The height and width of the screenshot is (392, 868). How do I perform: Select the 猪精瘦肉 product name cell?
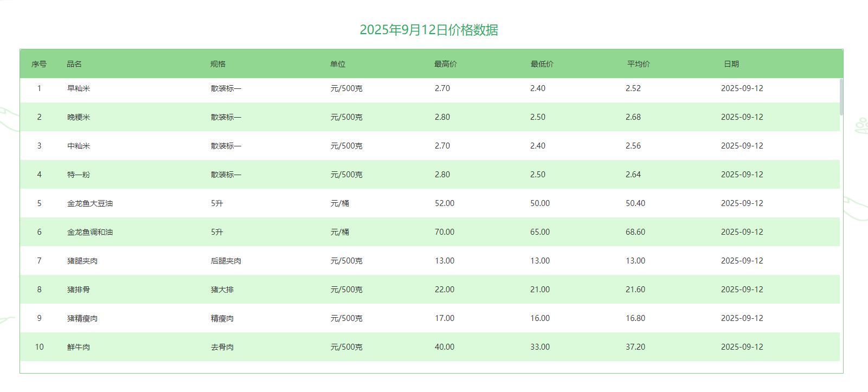pos(82,318)
